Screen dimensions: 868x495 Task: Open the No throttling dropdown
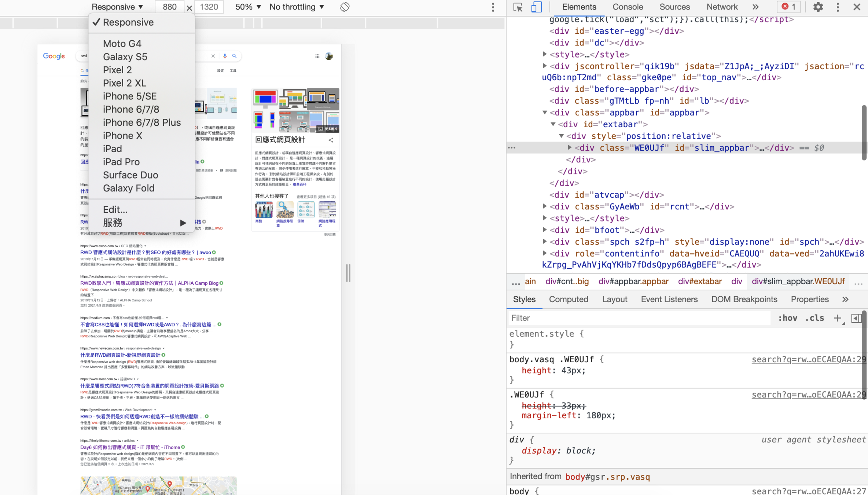[x=297, y=7]
